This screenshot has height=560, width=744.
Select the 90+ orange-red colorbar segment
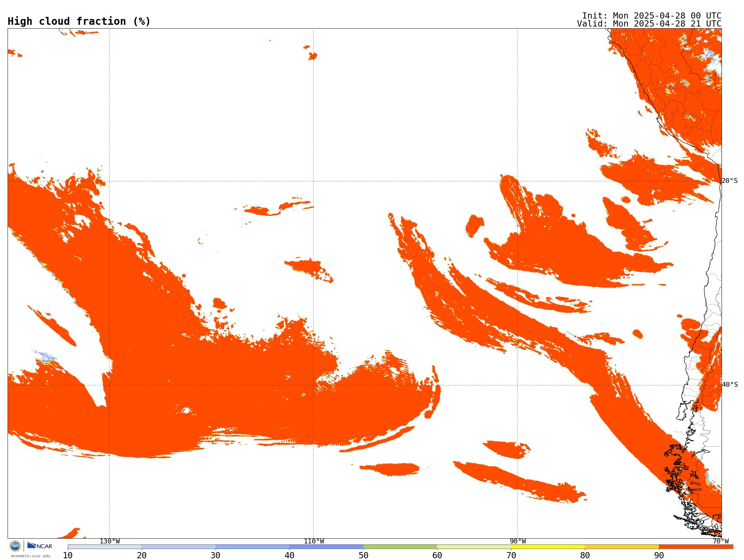[x=696, y=547]
